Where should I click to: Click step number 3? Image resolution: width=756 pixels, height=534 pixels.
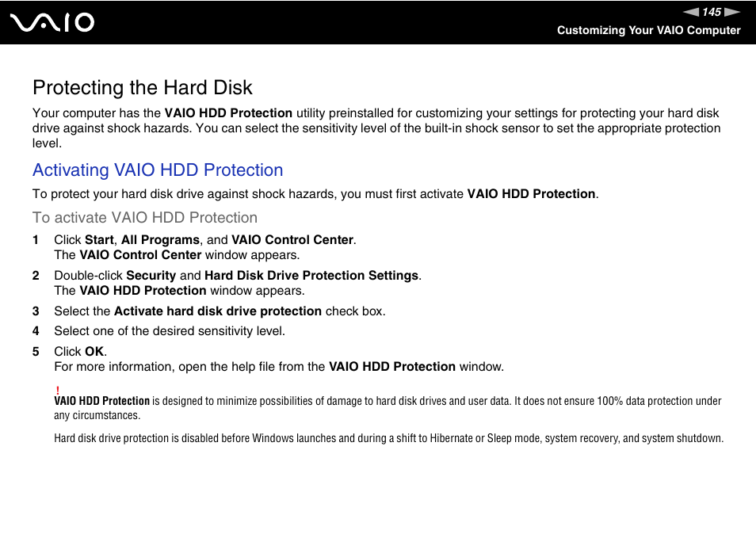pyautogui.click(x=36, y=311)
